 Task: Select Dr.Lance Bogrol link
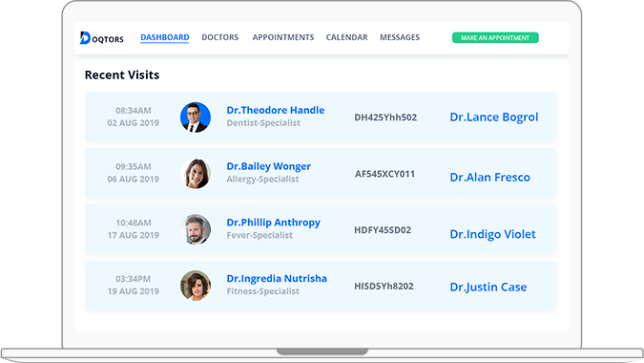pyautogui.click(x=493, y=117)
